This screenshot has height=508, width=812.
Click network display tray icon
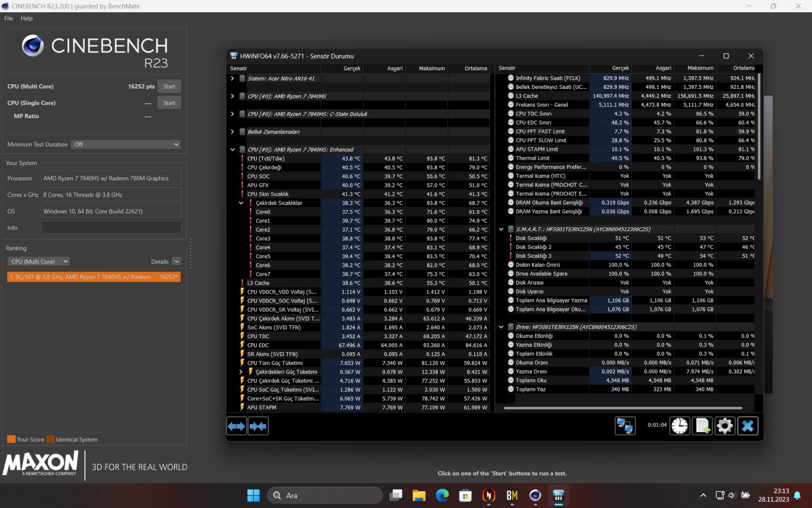coord(719,495)
